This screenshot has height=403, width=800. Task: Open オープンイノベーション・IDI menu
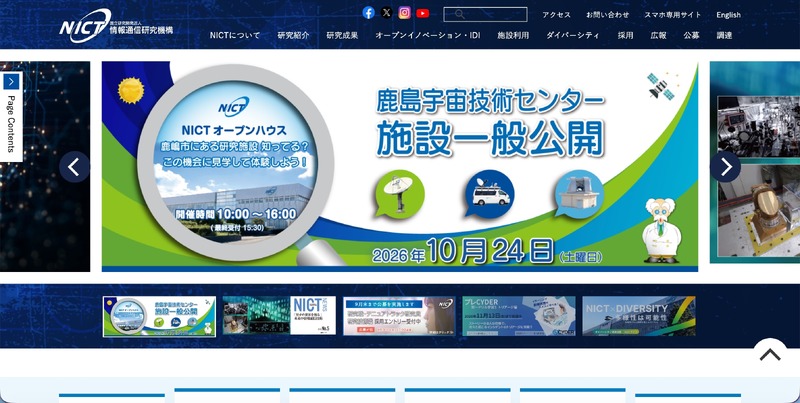[428, 35]
